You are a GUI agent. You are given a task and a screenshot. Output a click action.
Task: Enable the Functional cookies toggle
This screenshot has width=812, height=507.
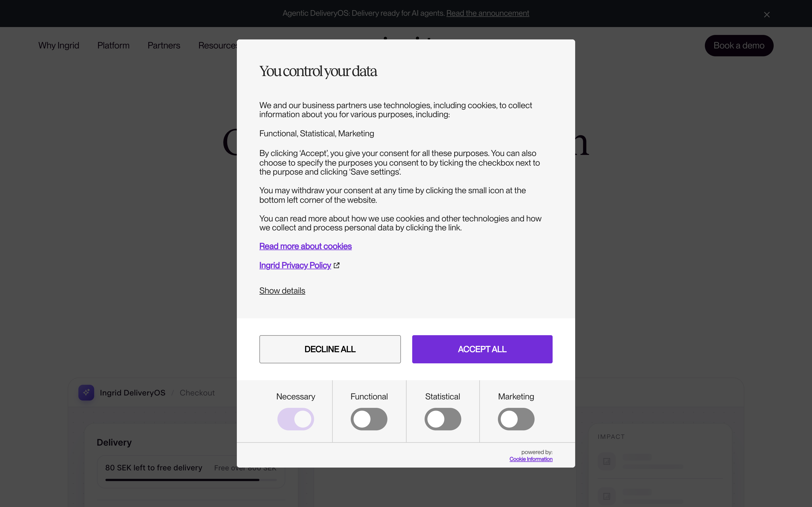pyautogui.click(x=369, y=419)
